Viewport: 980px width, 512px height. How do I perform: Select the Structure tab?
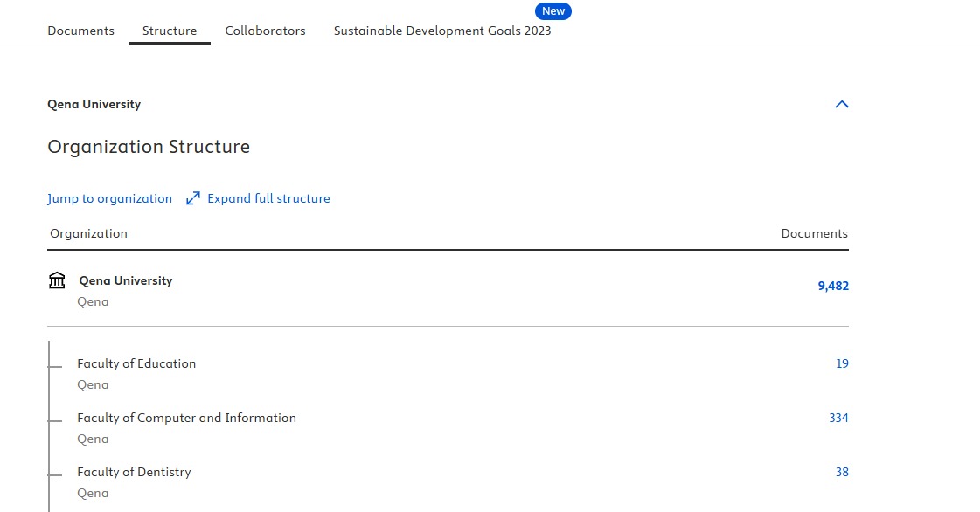tap(170, 31)
